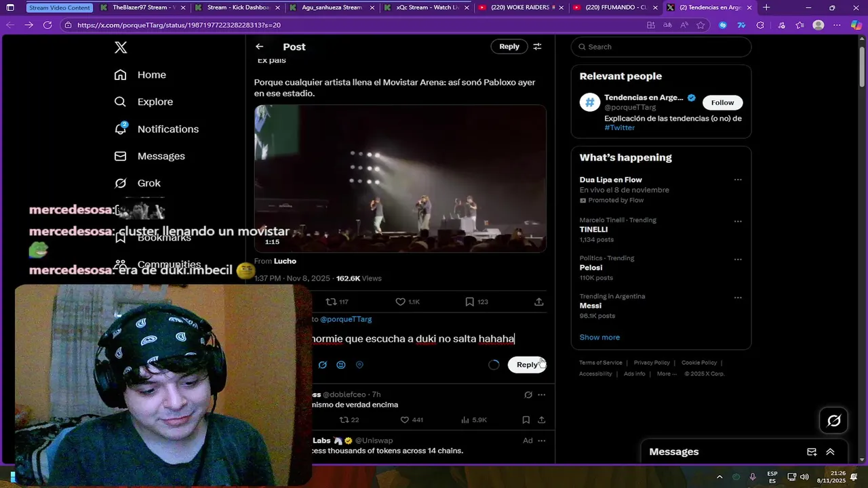The image size is (868, 488).
Task: Open more options for TINELLI trend
Action: (738, 221)
